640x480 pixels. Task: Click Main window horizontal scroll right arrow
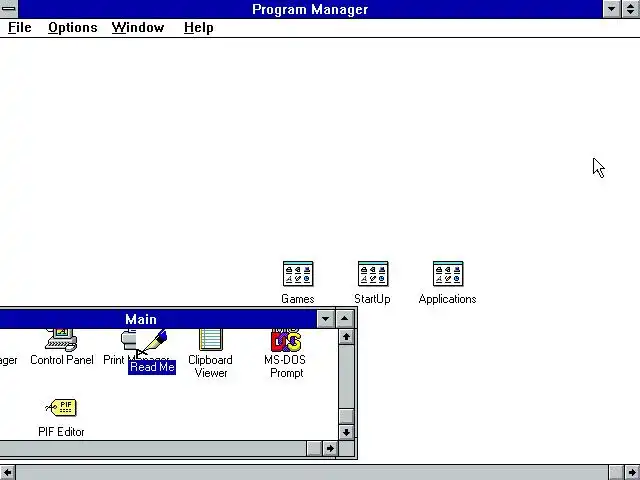tap(330, 449)
